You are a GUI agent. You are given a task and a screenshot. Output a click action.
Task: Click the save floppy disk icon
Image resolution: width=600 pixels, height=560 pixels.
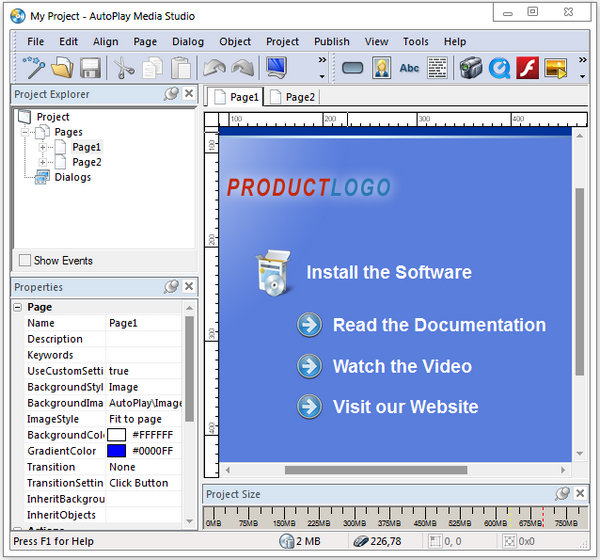(x=90, y=68)
